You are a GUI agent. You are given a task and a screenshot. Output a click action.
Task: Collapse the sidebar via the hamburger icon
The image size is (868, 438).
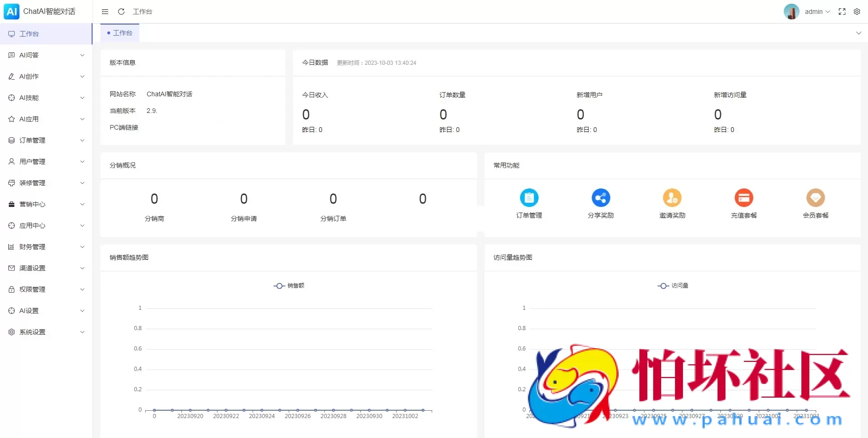pyautogui.click(x=105, y=12)
